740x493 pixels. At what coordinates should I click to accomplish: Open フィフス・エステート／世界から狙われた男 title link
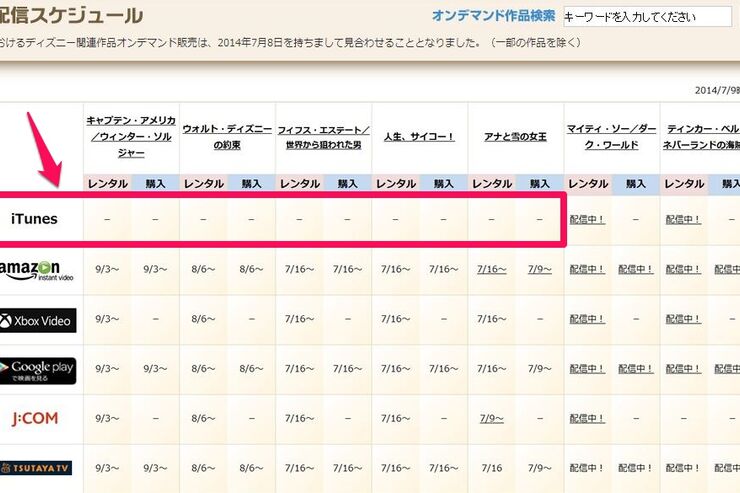[x=323, y=137]
